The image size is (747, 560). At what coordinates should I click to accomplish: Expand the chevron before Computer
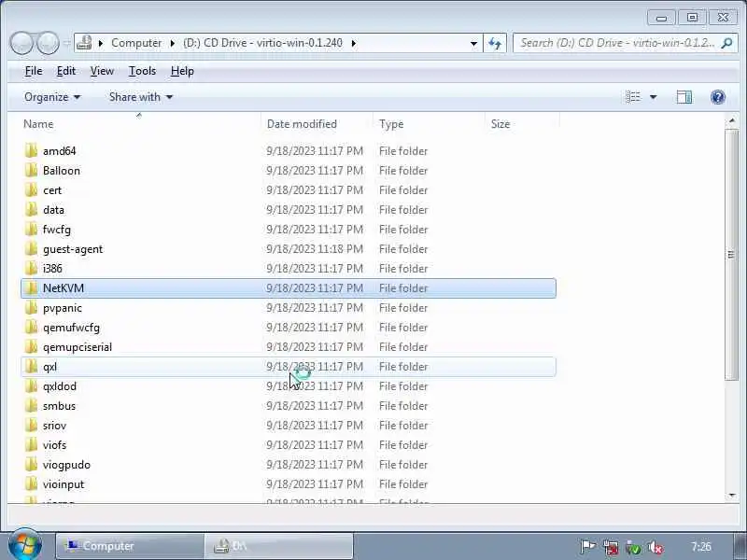[x=101, y=43]
